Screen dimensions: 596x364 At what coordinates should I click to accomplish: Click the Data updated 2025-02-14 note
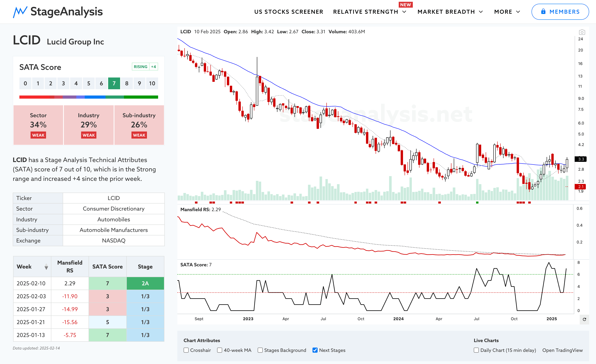pyautogui.click(x=36, y=348)
